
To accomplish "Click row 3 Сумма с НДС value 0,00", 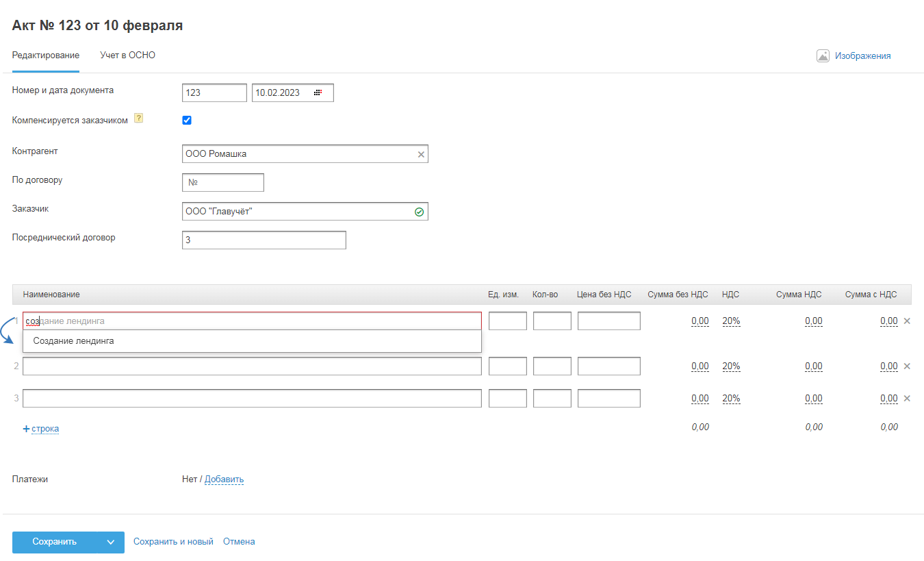I will [889, 398].
